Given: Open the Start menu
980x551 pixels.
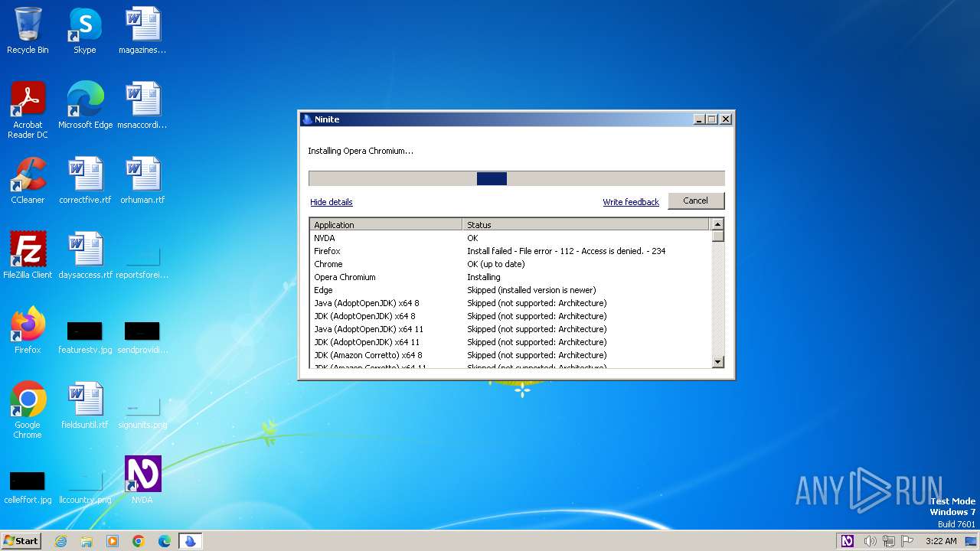Looking at the screenshot, I should pos(21,540).
